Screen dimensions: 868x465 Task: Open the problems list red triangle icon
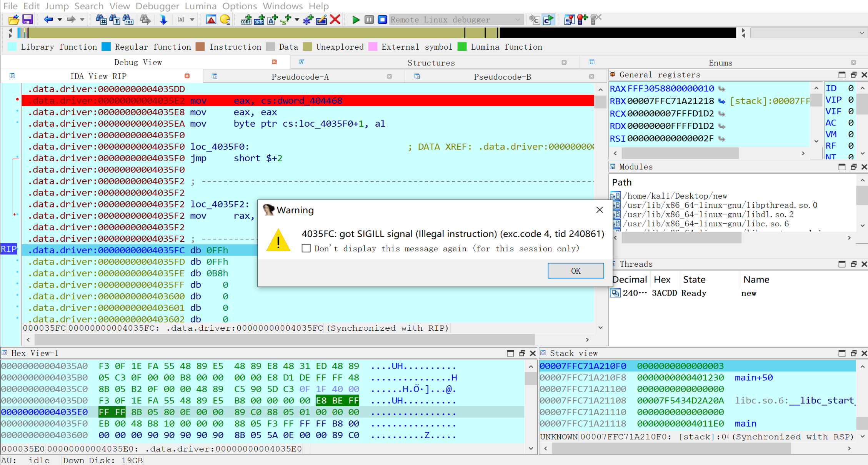coord(211,19)
